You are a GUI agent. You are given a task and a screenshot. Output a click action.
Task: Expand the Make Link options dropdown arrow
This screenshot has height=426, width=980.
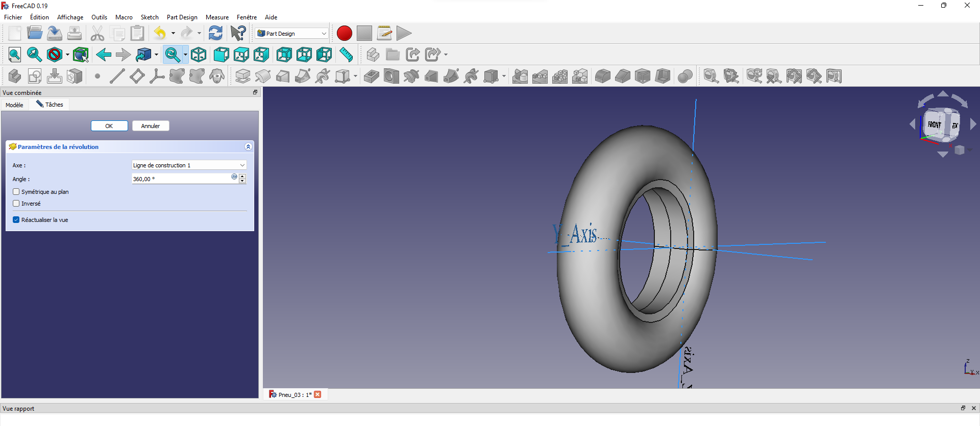(x=446, y=55)
